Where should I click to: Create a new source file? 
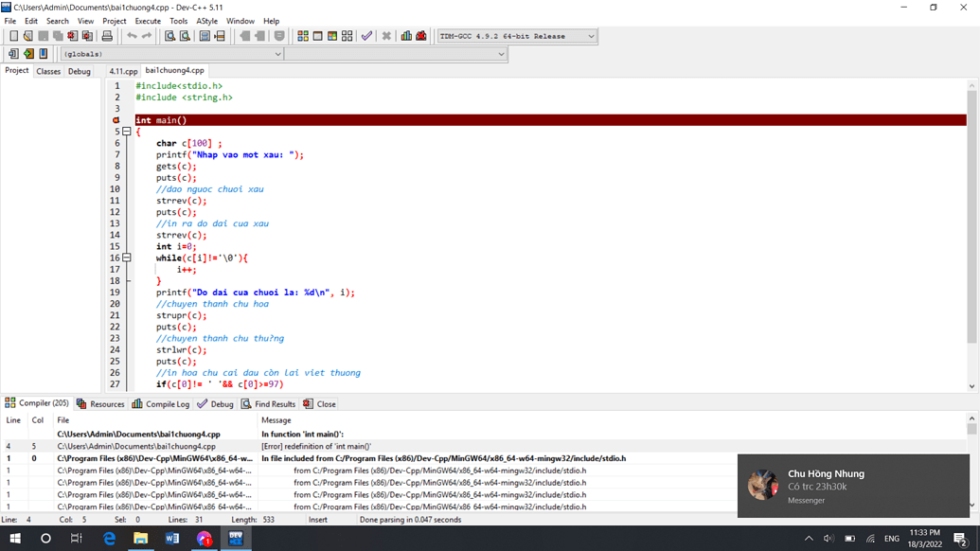click(12, 35)
